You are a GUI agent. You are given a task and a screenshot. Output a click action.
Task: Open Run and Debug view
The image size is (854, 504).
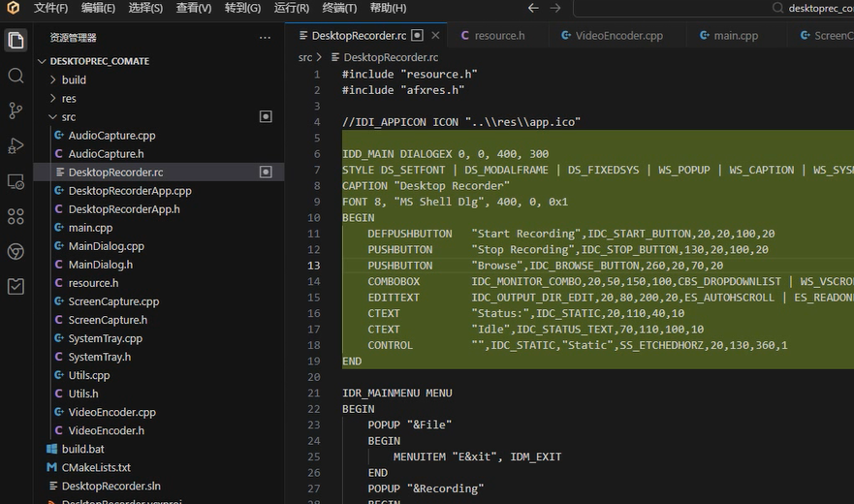coord(16,145)
